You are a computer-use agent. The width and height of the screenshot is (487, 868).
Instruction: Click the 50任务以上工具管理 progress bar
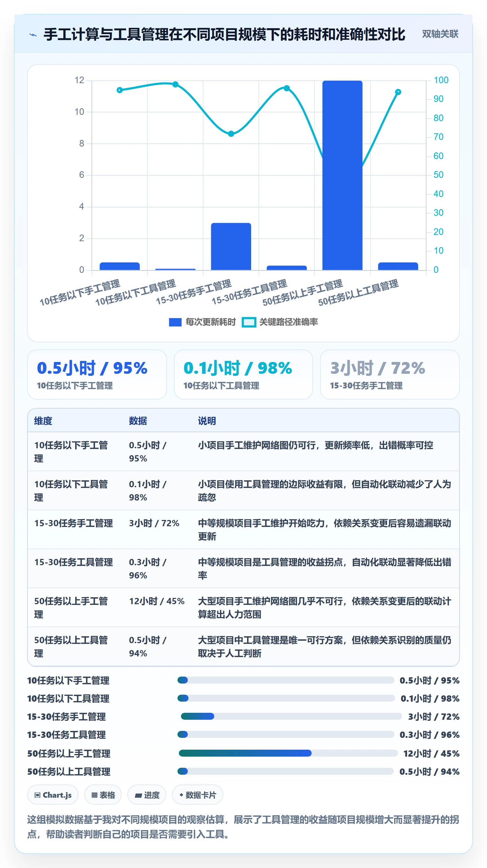click(x=286, y=771)
